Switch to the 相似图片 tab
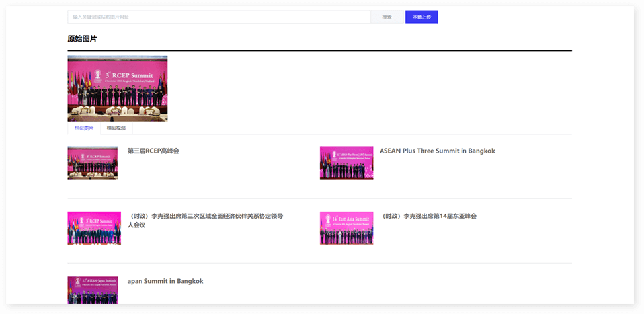The width and height of the screenshot is (644, 314). (84, 128)
